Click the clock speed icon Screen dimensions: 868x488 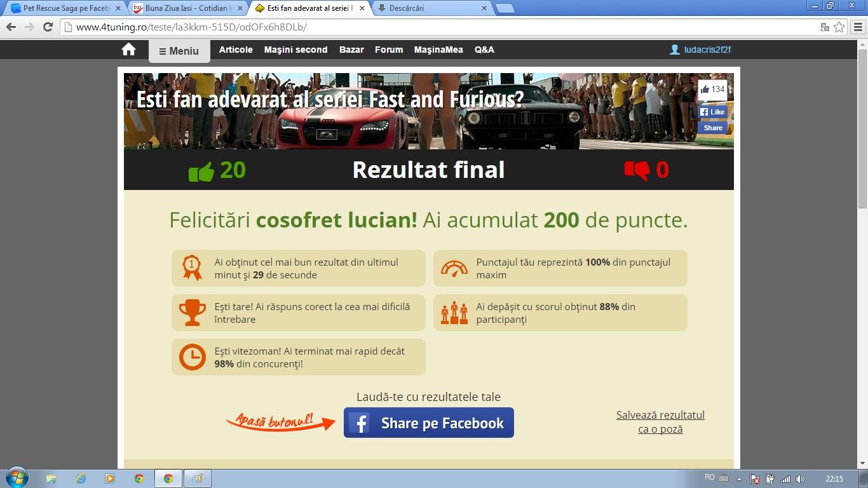click(192, 357)
